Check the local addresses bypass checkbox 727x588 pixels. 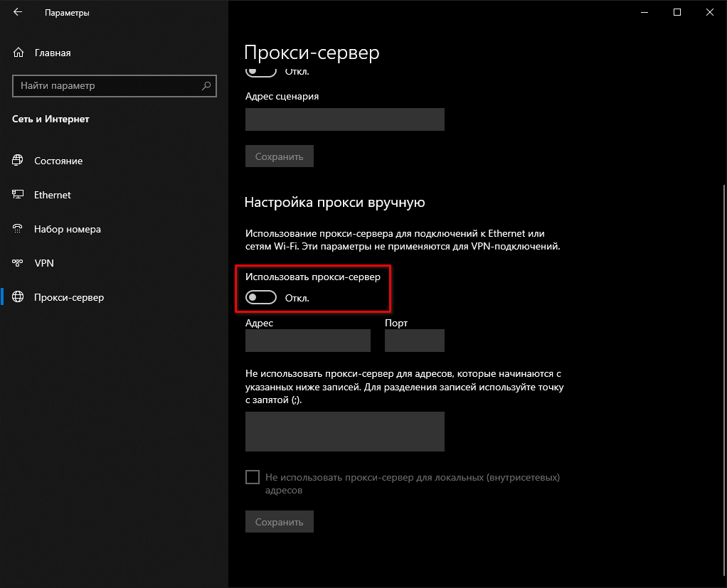point(253,477)
